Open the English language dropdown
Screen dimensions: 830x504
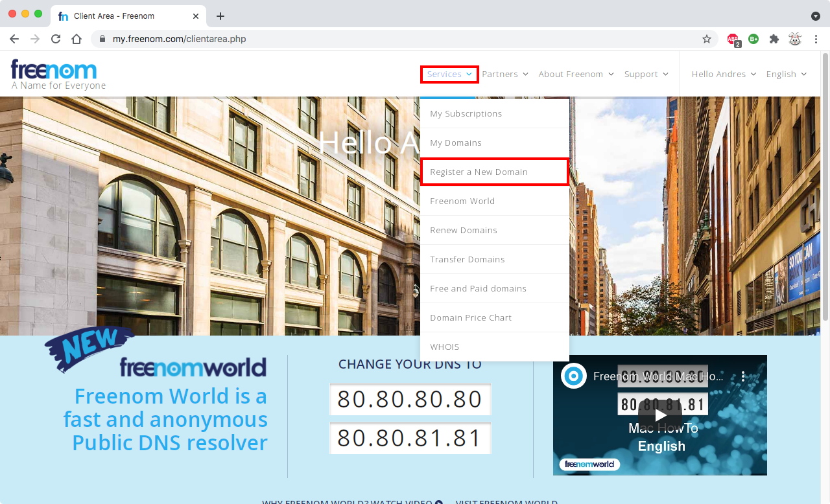pos(786,74)
